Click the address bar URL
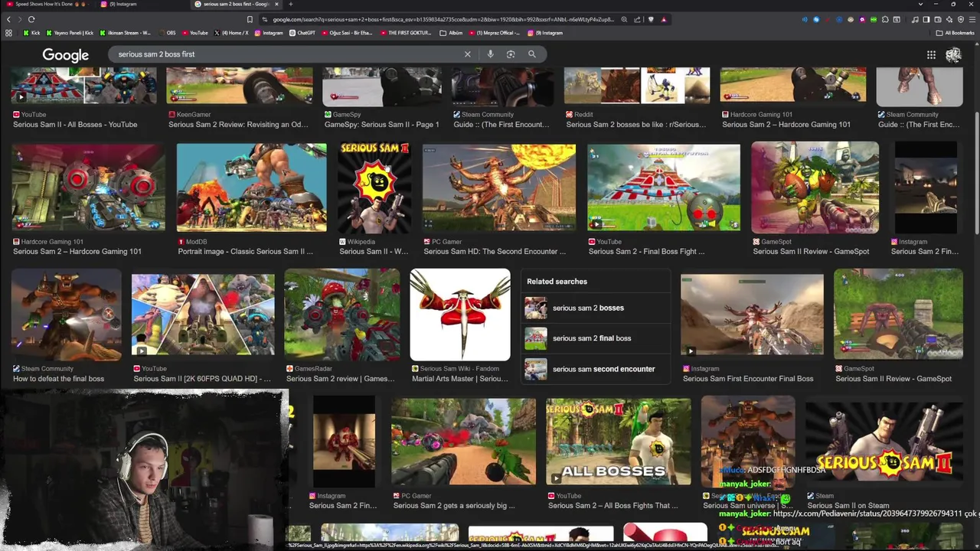 point(443,19)
